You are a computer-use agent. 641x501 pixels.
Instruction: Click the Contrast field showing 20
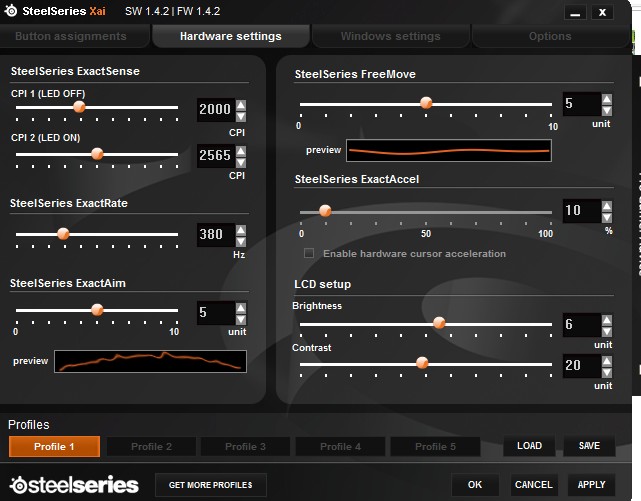[x=582, y=366]
